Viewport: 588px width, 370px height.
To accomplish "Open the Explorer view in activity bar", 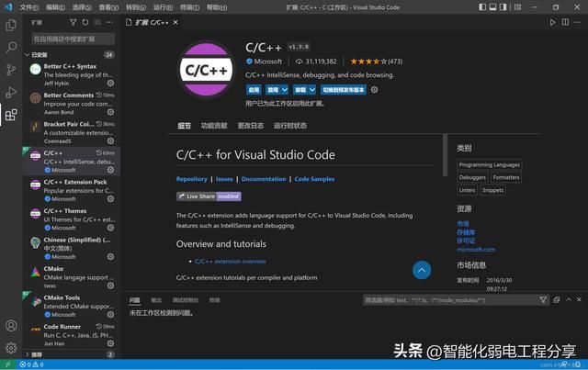I will click(11, 25).
